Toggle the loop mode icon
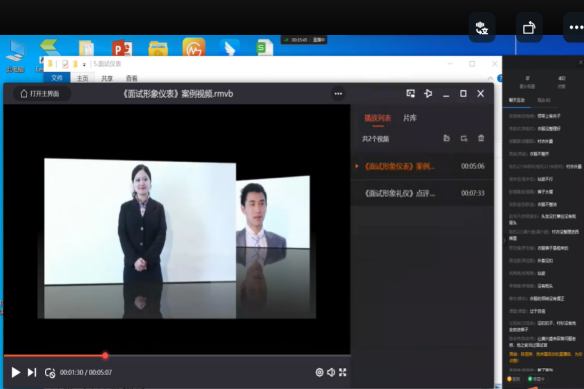 50,373
